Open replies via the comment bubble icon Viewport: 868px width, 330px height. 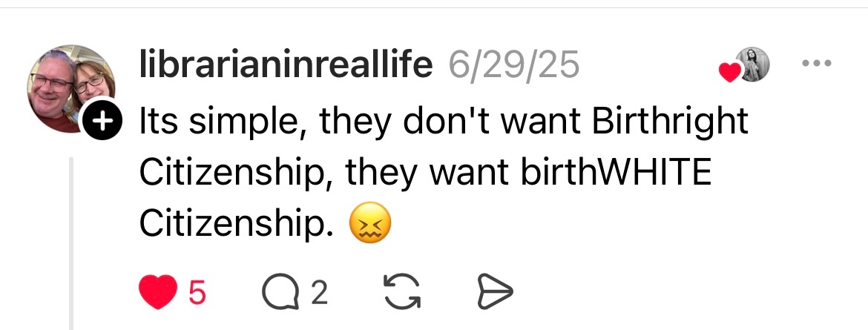pos(277,293)
